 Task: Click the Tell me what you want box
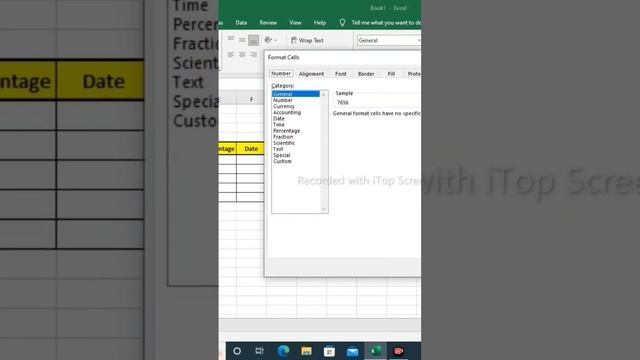(x=386, y=23)
